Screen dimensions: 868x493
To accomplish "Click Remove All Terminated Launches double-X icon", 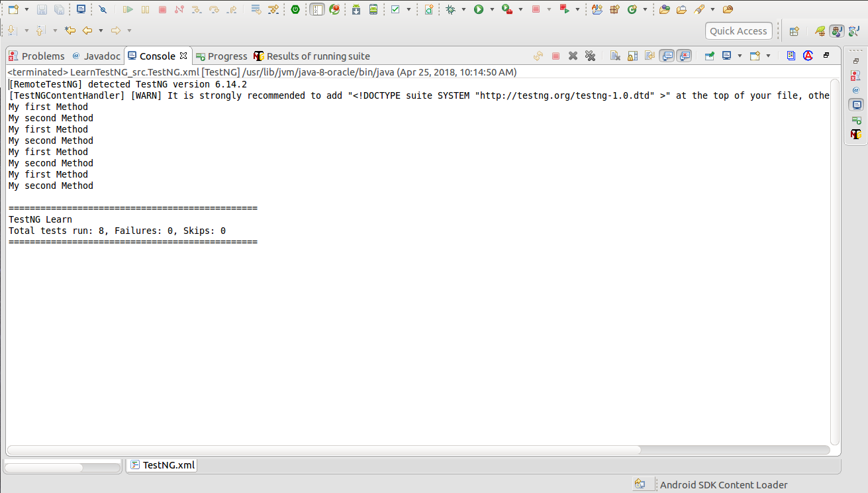I will tap(590, 56).
